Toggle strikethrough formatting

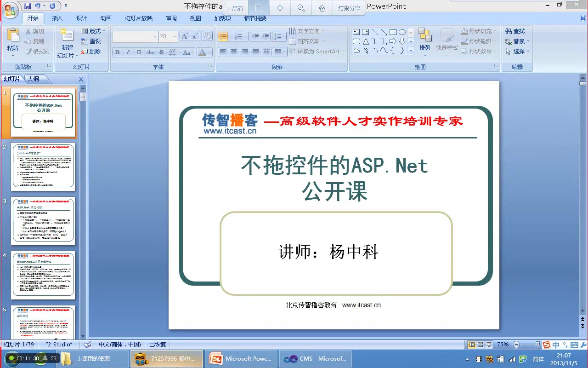click(x=150, y=52)
